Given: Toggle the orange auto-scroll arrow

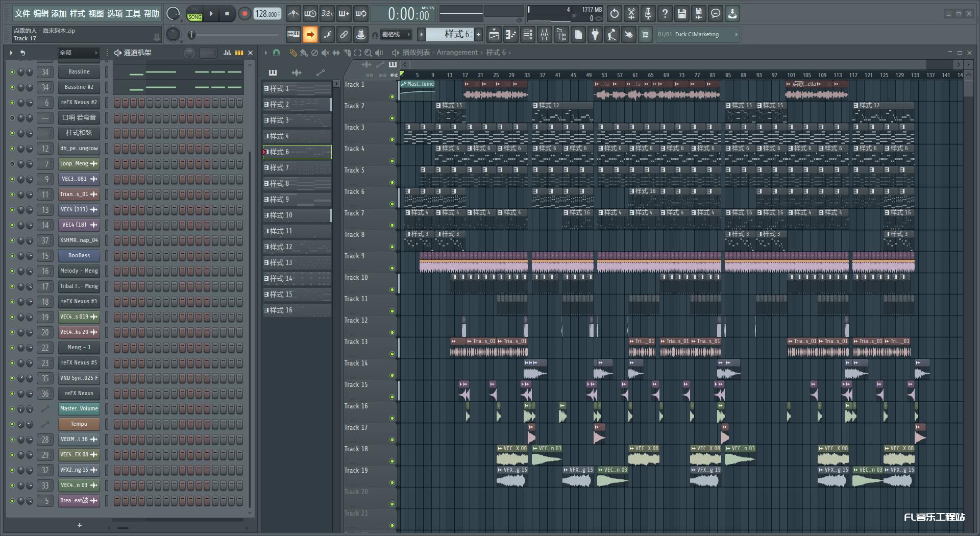Looking at the screenshot, I should (310, 35).
